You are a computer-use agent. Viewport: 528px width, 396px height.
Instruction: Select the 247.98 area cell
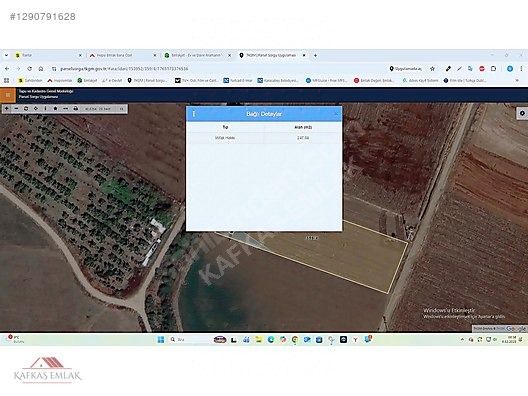[x=303, y=138]
